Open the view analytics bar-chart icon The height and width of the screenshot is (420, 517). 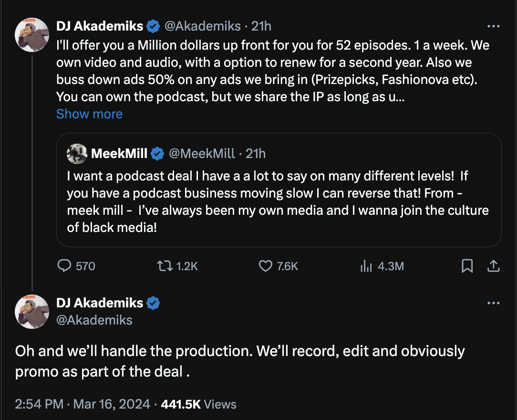point(366,266)
